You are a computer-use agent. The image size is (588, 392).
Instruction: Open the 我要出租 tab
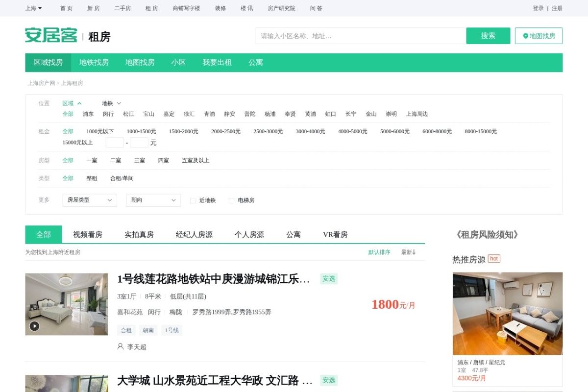(217, 62)
